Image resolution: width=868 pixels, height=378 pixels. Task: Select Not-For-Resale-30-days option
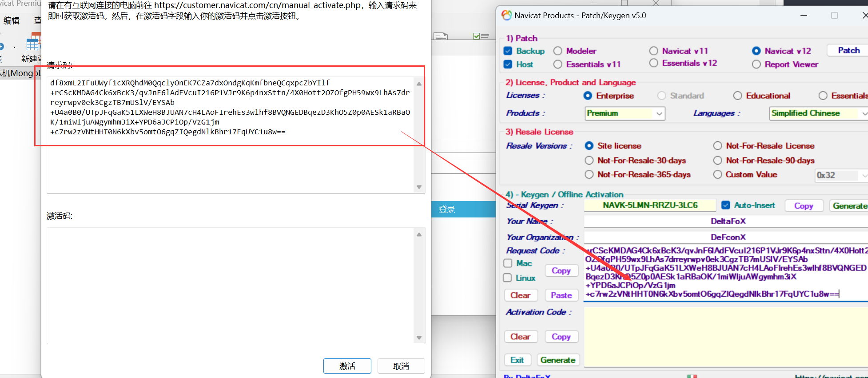tap(589, 161)
